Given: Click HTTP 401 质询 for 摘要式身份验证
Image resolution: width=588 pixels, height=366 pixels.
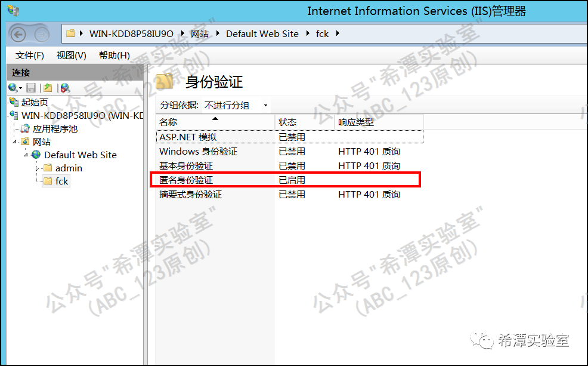Looking at the screenshot, I should coord(369,195).
